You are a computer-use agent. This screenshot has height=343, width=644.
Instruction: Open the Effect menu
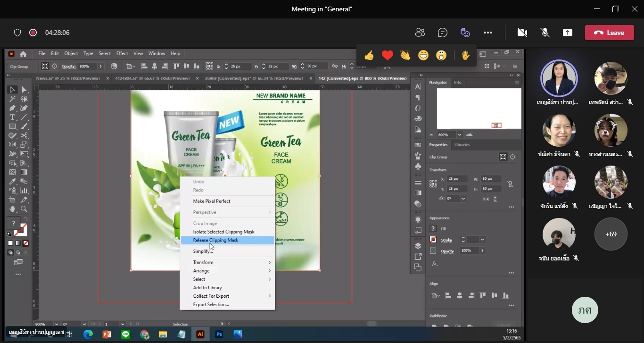click(x=122, y=54)
